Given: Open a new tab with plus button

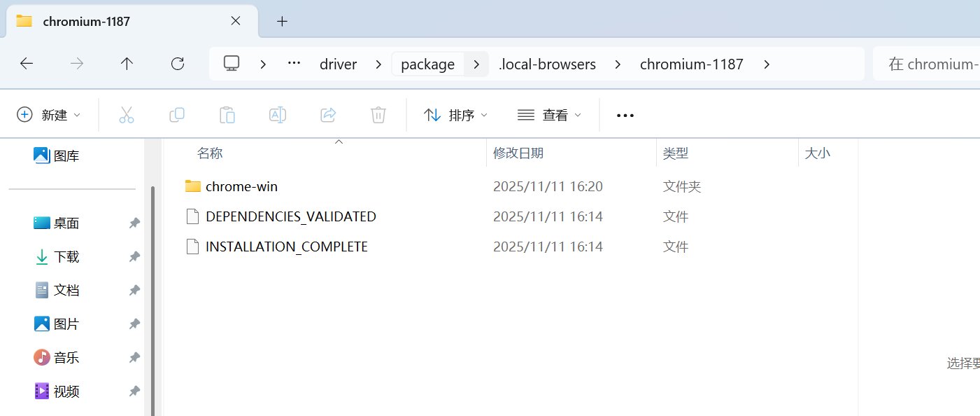Looking at the screenshot, I should (x=282, y=21).
